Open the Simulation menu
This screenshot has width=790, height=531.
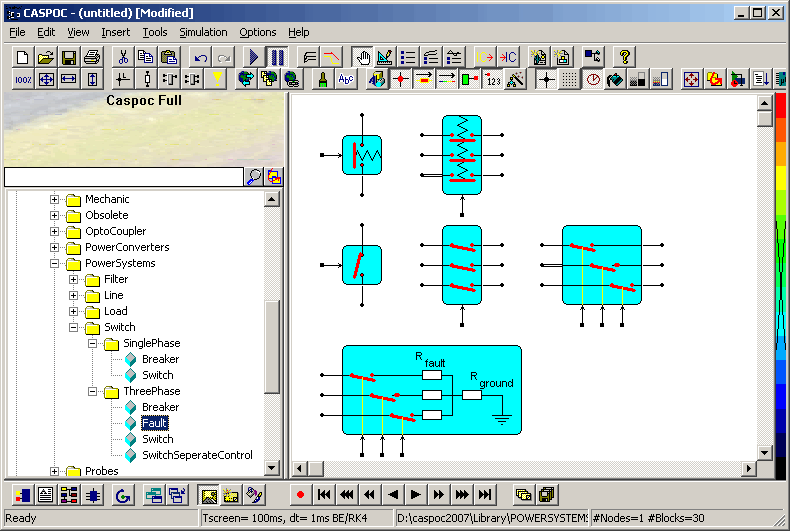pyautogui.click(x=203, y=32)
